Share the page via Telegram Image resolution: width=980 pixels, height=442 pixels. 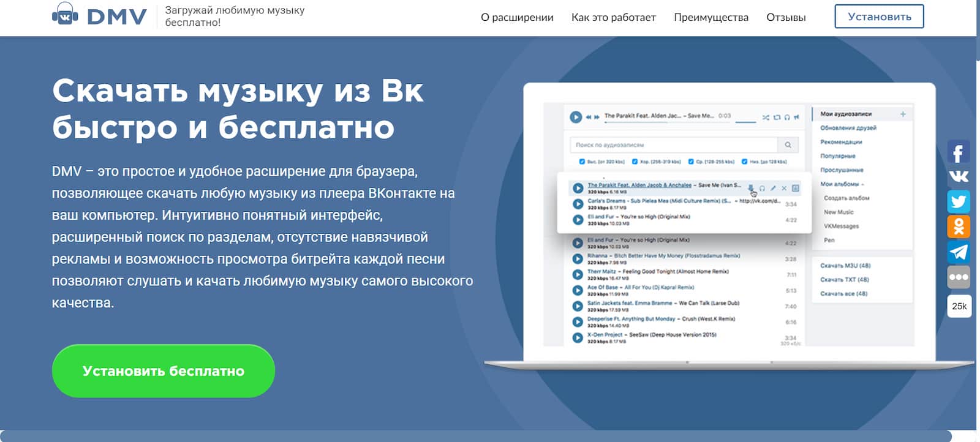(x=959, y=252)
